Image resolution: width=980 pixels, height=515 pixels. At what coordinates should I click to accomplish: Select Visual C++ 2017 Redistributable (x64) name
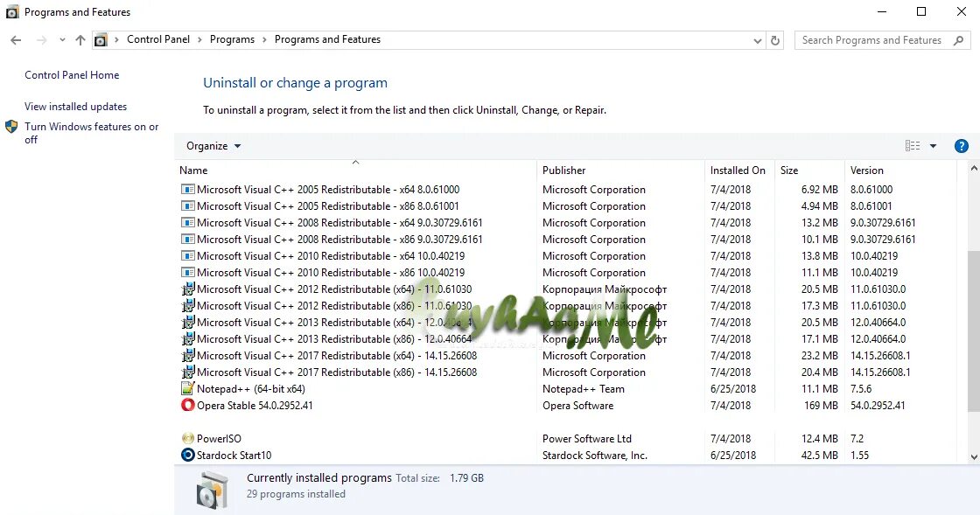tap(337, 356)
